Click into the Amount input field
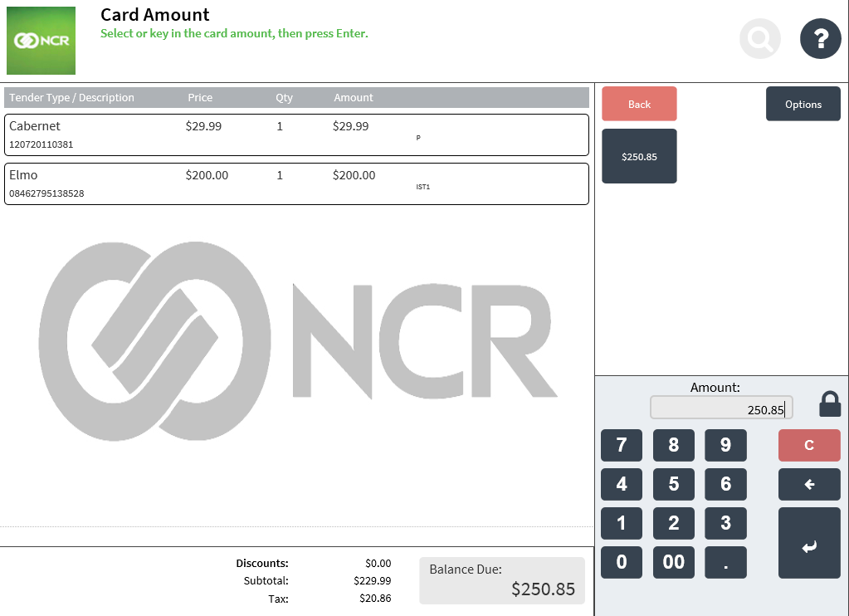This screenshot has width=849, height=616. pyautogui.click(x=721, y=408)
